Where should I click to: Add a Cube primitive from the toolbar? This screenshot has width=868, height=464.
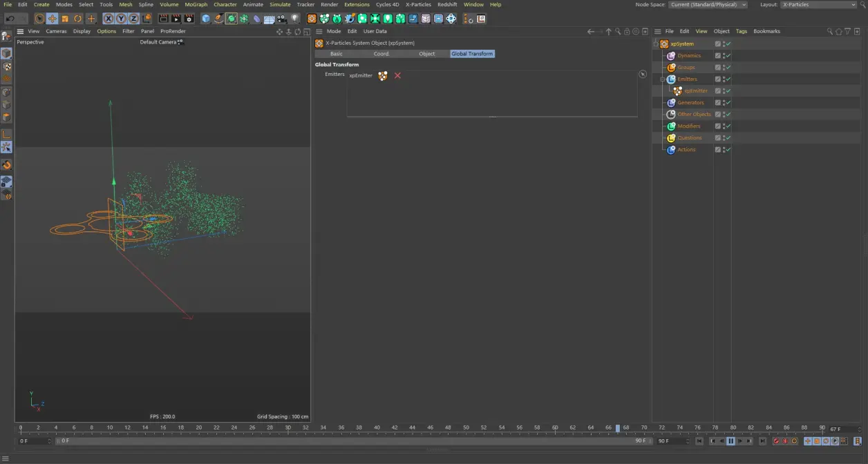(205, 19)
